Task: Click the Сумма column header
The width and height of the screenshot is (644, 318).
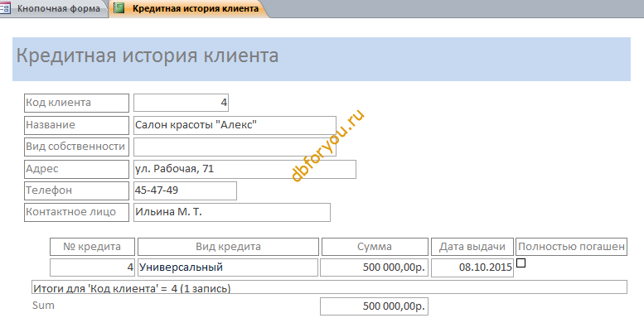Action: tap(375, 247)
